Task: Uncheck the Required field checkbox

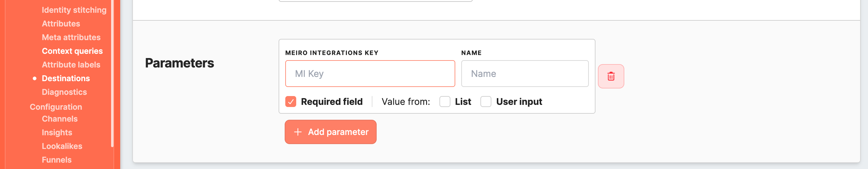Action: [290, 102]
